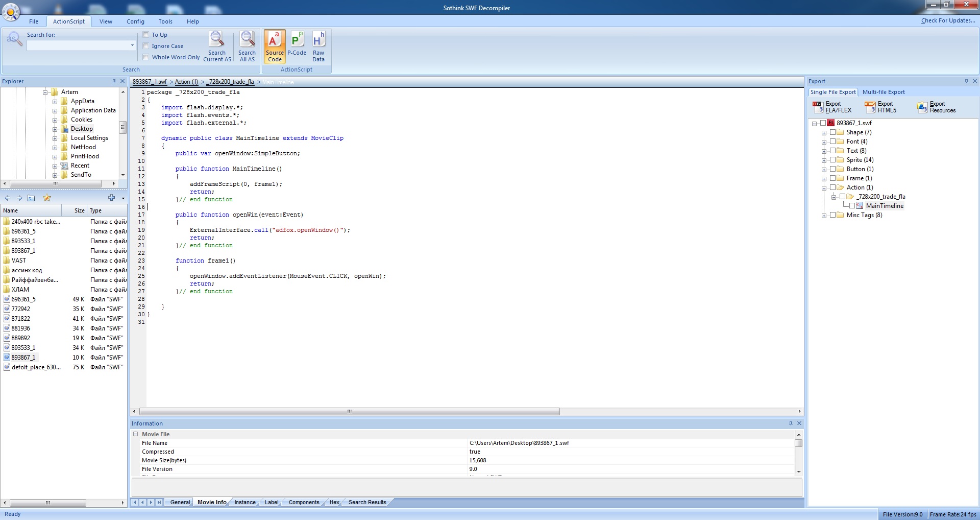
Task: Click _728x200_trade_fla breadcrumb link
Action: (x=230, y=82)
